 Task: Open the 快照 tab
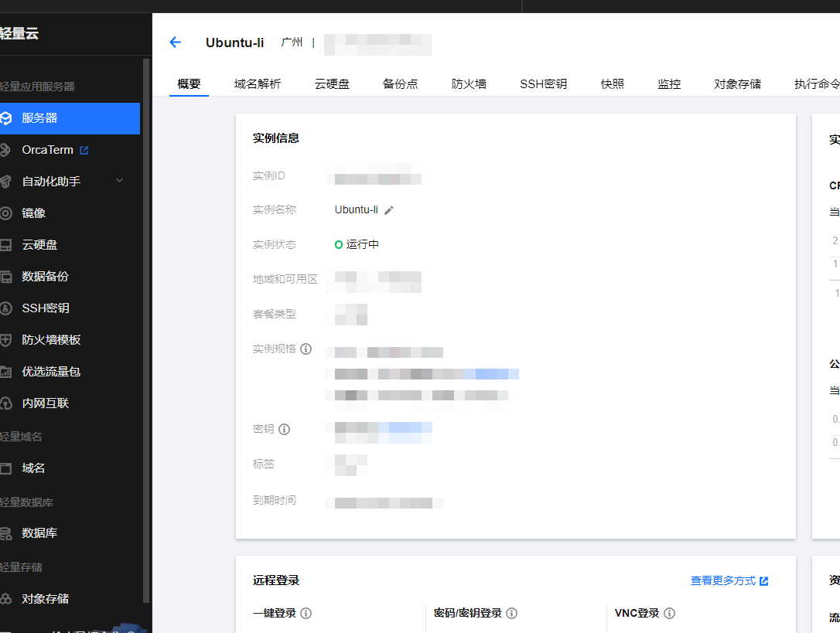pos(612,83)
